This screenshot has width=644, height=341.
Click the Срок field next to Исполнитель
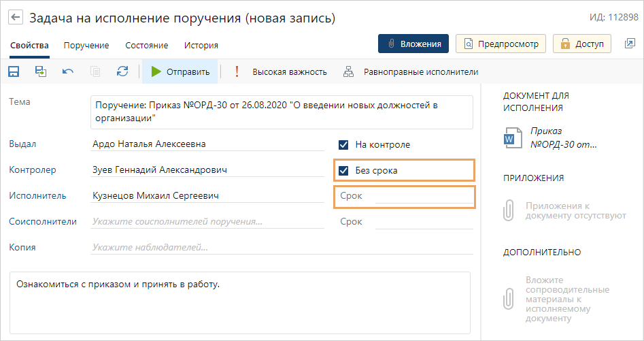[x=423, y=196]
